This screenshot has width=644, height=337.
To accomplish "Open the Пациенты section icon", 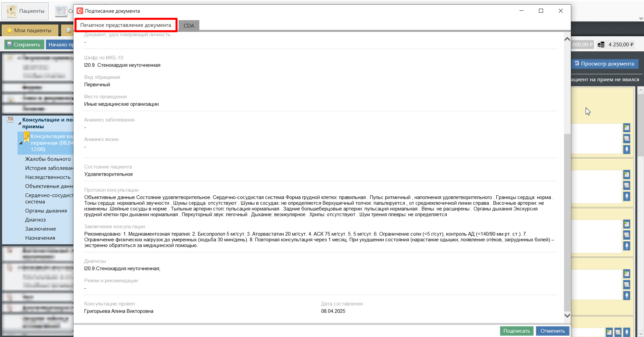I will click(x=12, y=11).
